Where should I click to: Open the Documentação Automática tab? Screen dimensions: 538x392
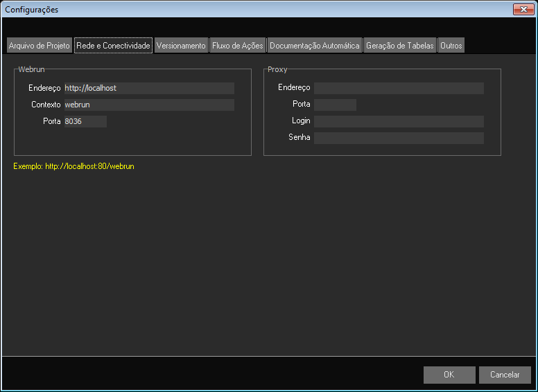coord(315,46)
